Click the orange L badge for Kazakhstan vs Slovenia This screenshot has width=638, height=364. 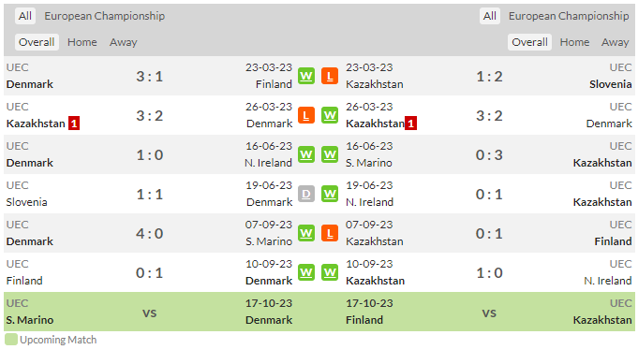click(330, 76)
